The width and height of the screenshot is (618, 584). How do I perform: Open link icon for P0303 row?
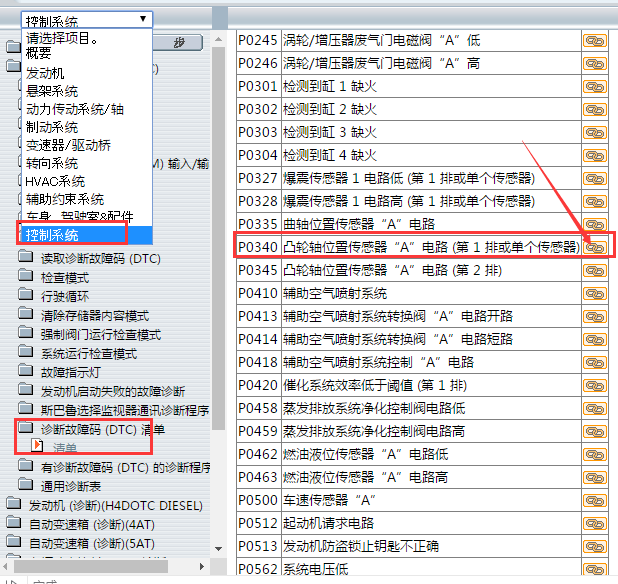595,133
